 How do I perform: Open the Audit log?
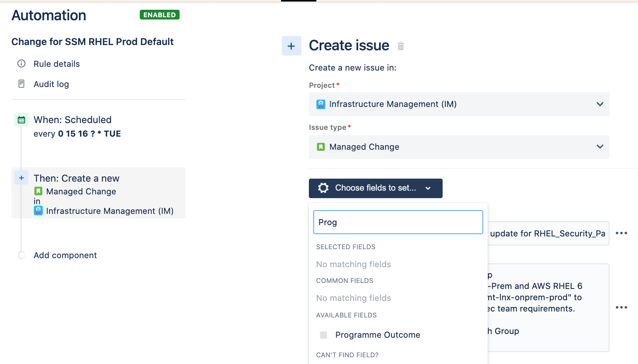click(x=51, y=84)
